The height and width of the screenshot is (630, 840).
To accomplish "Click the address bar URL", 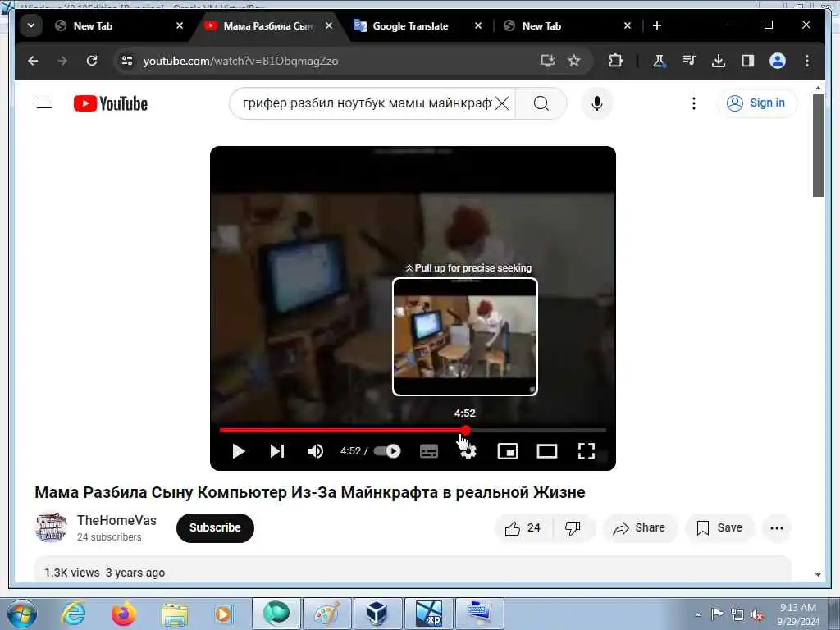I will (x=240, y=61).
